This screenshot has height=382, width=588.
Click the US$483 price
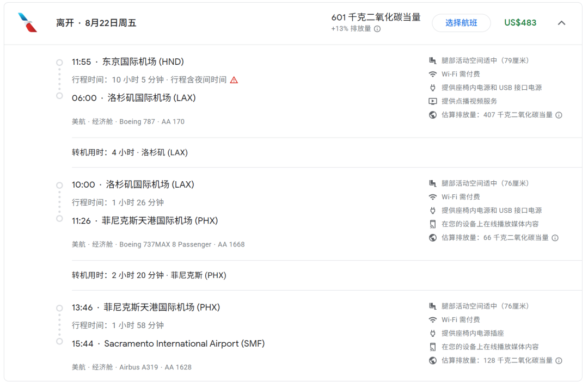click(520, 23)
